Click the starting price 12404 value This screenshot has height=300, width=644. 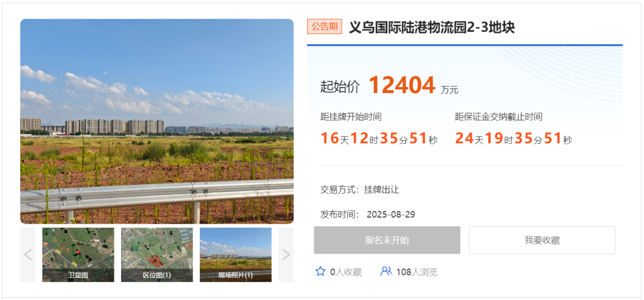click(402, 85)
